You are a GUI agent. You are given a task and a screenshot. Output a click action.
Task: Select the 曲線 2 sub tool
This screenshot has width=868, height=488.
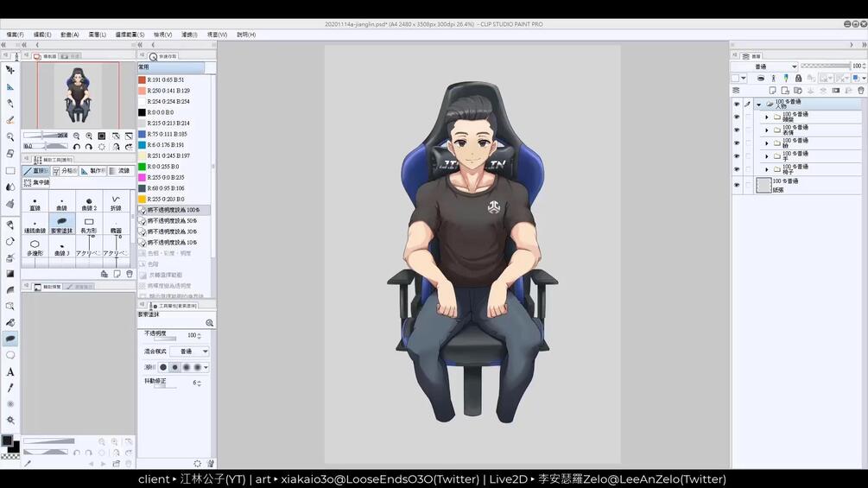89,203
